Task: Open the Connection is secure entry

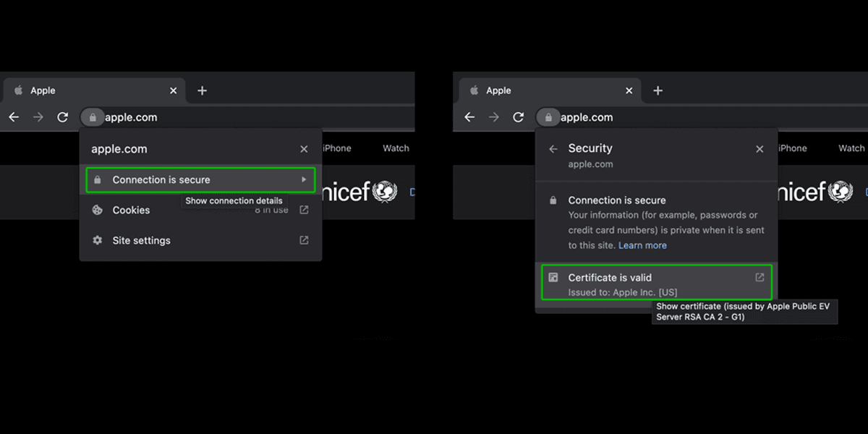Action: pyautogui.click(x=200, y=179)
